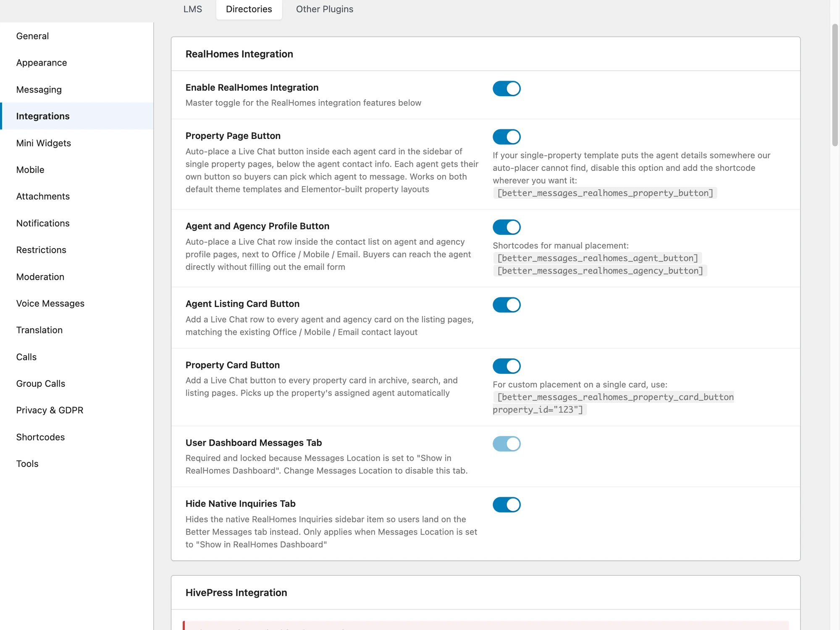Image resolution: width=840 pixels, height=630 pixels.
Task: Select Integrations in the sidebar
Action: pos(77,116)
